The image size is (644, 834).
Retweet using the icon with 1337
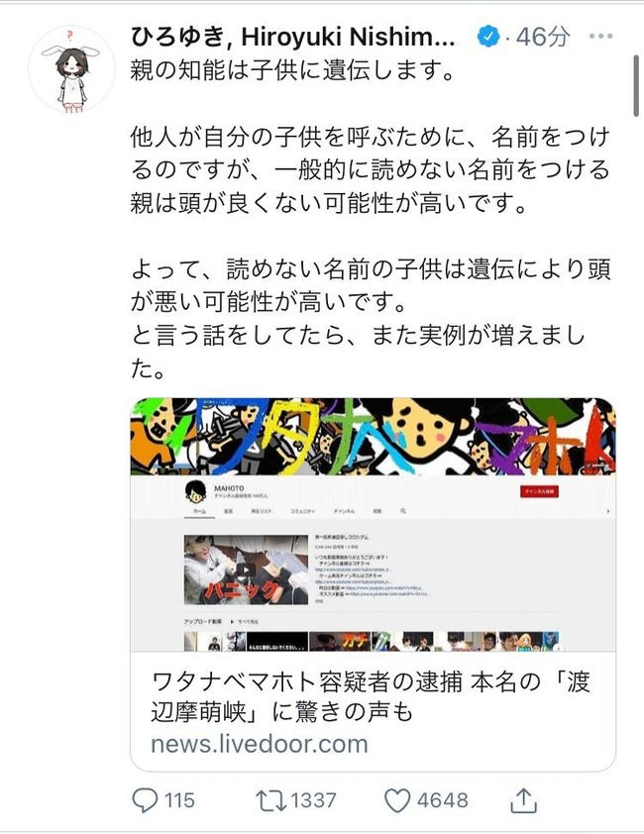click(271, 800)
